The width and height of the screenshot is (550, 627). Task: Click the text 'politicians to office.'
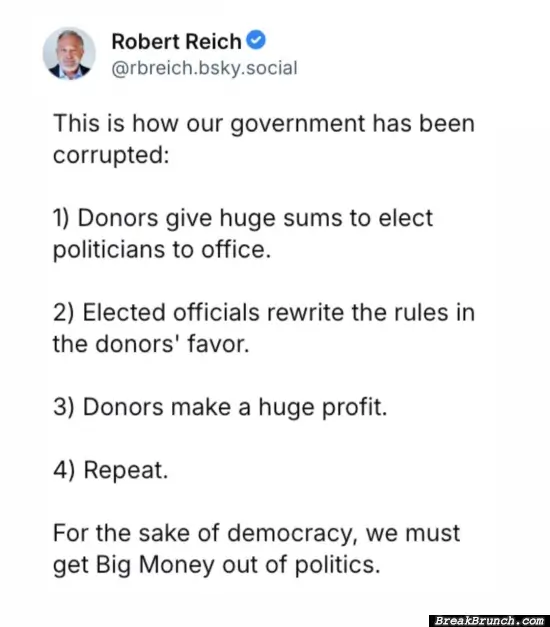click(x=162, y=250)
